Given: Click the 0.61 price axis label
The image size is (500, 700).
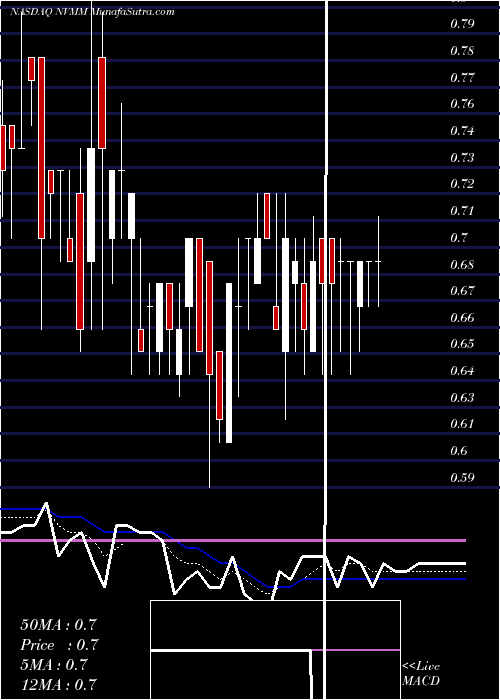Looking at the screenshot, I should tap(462, 424).
